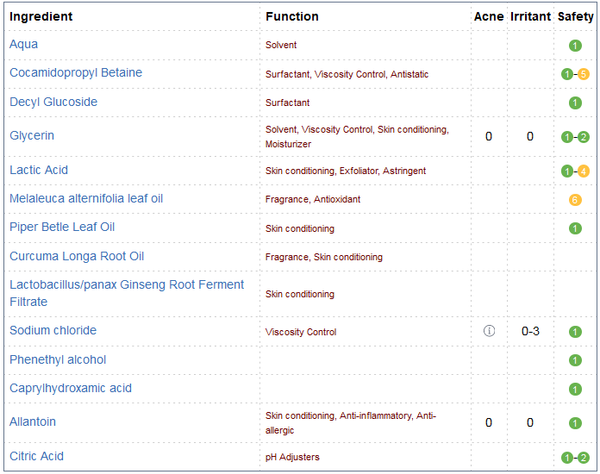Click the Acne column header
Viewport: 600px width, 474px height.
coord(489,16)
